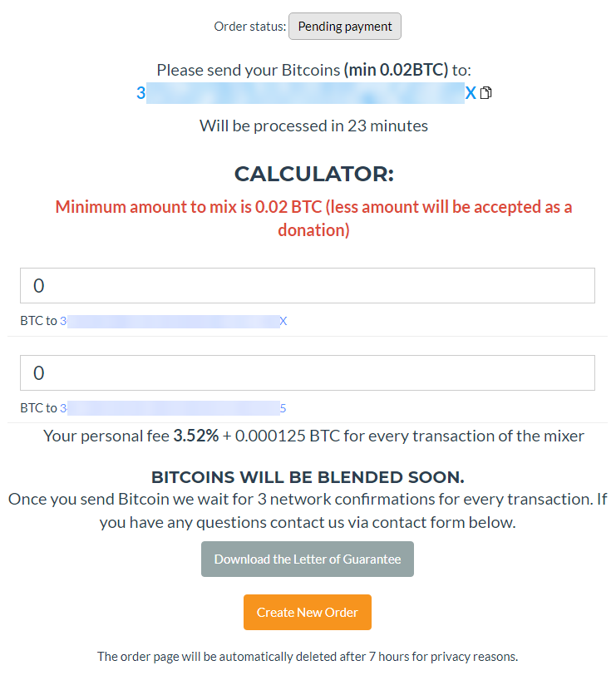616x695 pixels.
Task: Select the 0 in the second amount box
Action: [x=38, y=372]
